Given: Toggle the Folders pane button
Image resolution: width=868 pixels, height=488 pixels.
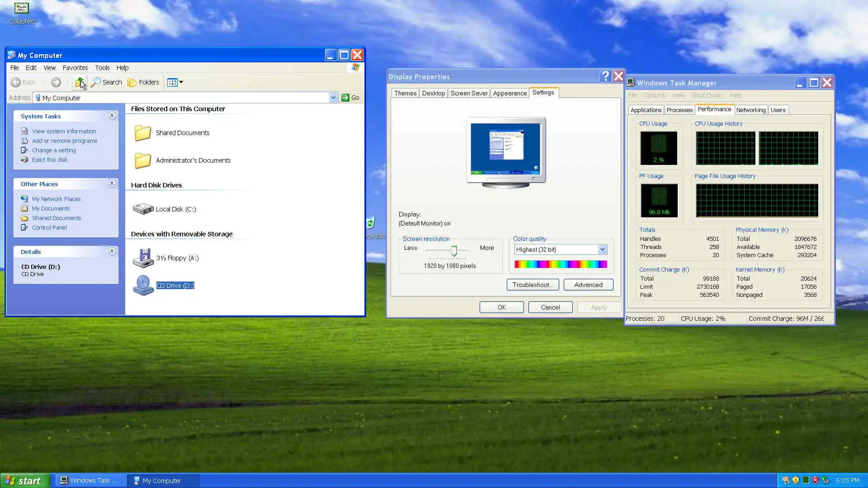Looking at the screenshot, I should point(143,82).
